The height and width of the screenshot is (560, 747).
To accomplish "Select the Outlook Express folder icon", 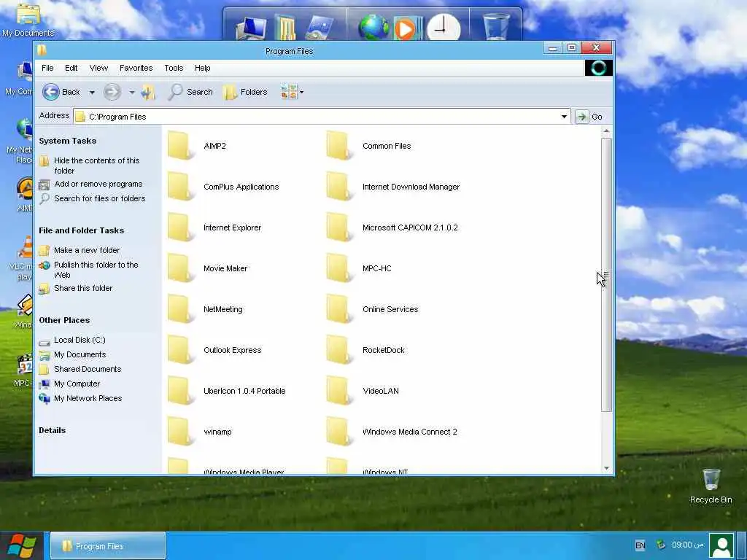I will pos(181,350).
